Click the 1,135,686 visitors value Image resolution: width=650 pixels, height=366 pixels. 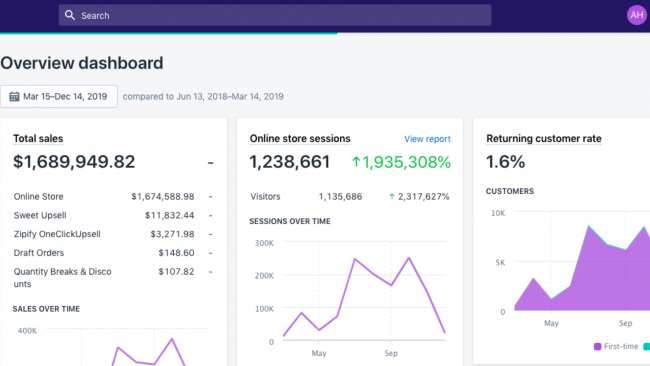point(340,196)
